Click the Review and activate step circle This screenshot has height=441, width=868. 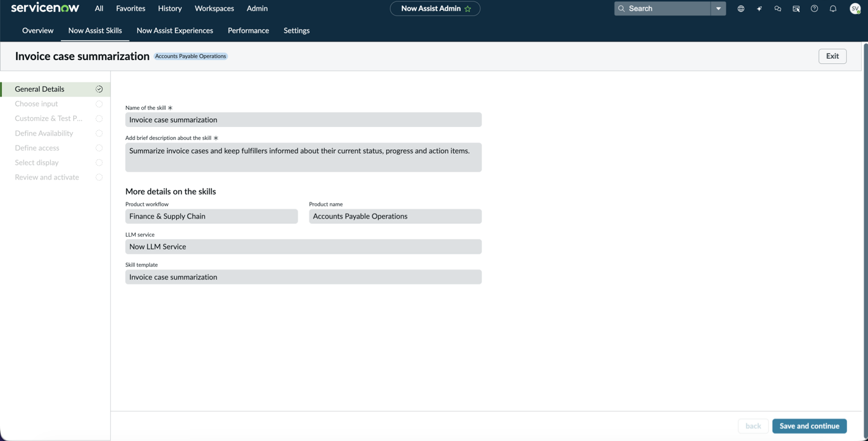point(99,177)
